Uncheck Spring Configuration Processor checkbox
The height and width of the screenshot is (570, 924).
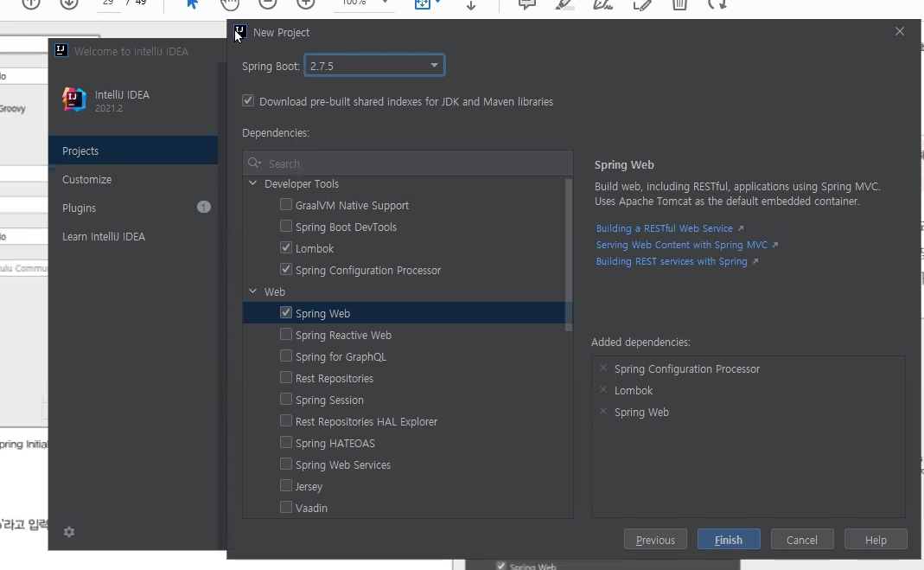coord(286,269)
